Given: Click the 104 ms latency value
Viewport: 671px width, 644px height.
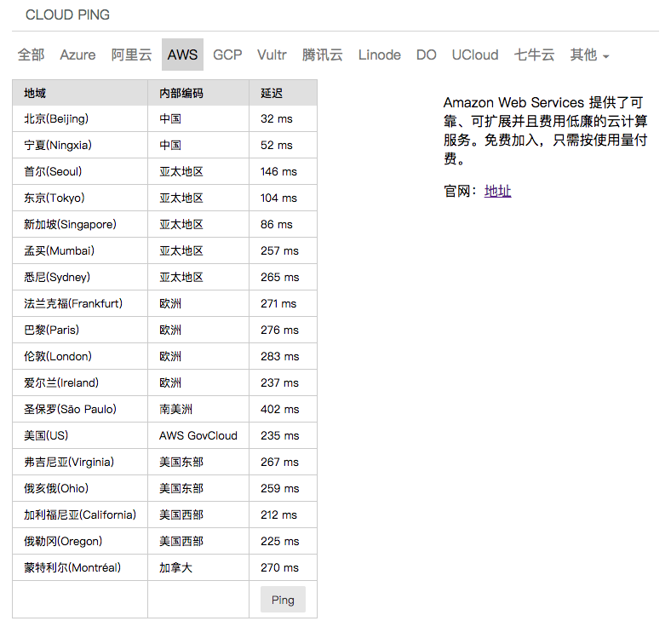Looking at the screenshot, I should (x=278, y=198).
